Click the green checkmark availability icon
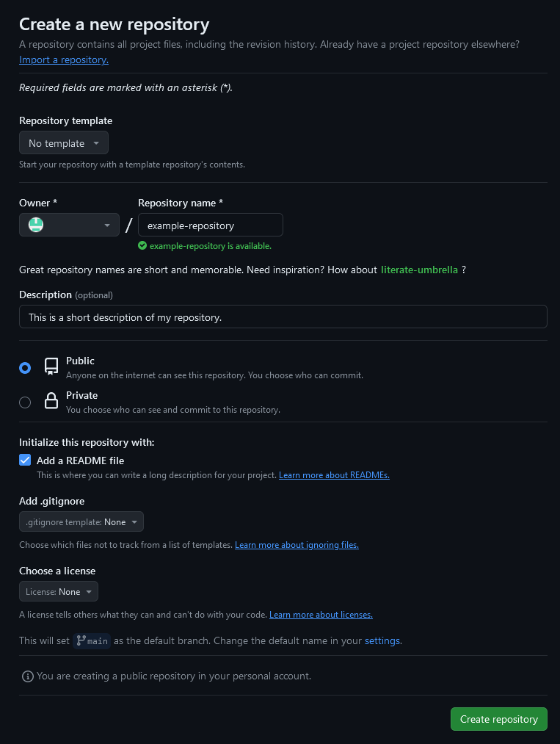The height and width of the screenshot is (744, 560). tap(142, 245)
